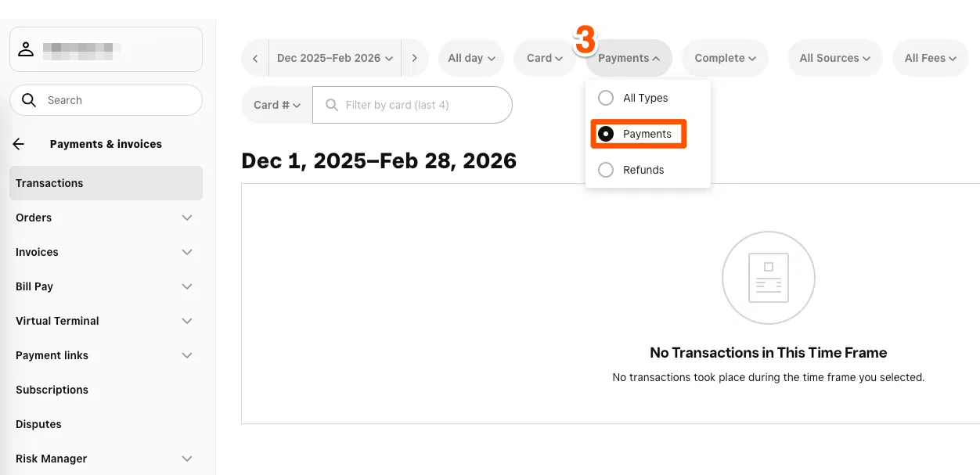Expand the Invoices sidebar section
980x475 pixels.
point(187,252)
